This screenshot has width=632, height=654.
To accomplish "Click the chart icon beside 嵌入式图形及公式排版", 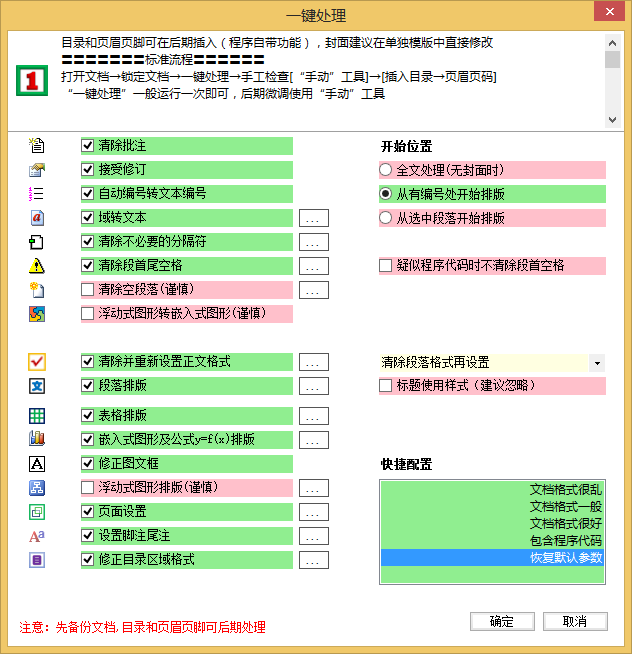I will (x=37, y=439).
